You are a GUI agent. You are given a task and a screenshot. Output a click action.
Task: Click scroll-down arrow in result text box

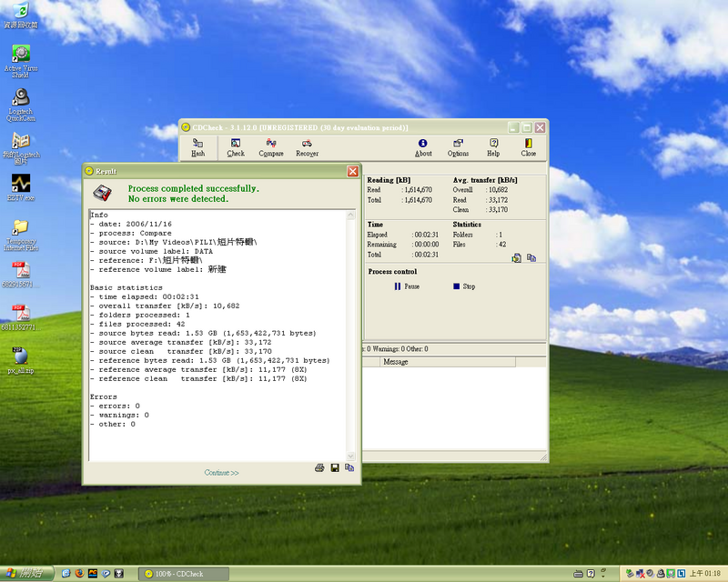[351, 457]
